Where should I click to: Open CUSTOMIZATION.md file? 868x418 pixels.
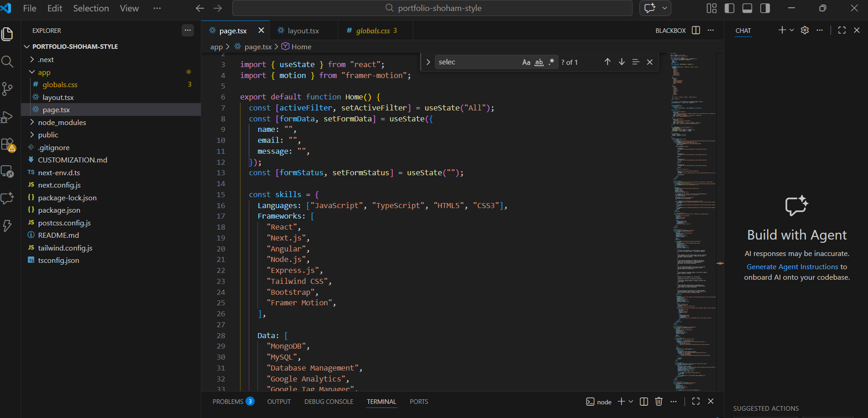pyautogui.click(x=73, y=160)
